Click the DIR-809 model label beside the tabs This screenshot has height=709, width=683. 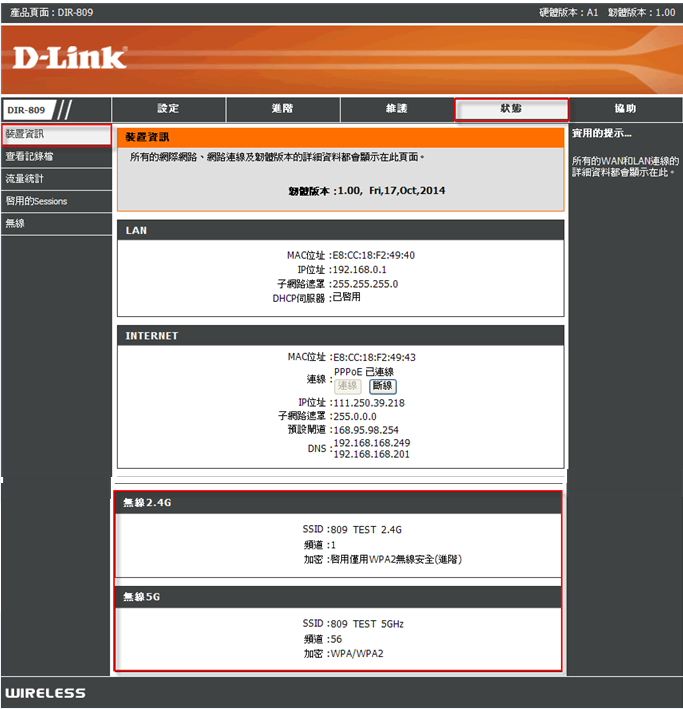28,109
